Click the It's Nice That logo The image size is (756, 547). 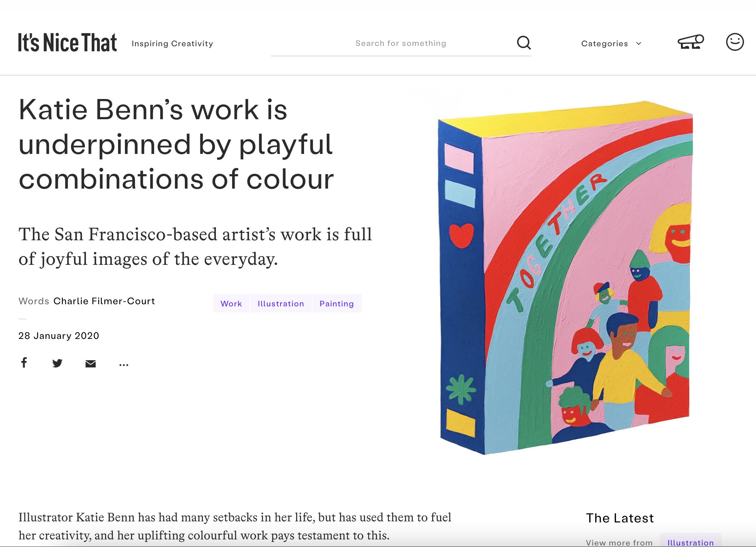coord(68,43)
